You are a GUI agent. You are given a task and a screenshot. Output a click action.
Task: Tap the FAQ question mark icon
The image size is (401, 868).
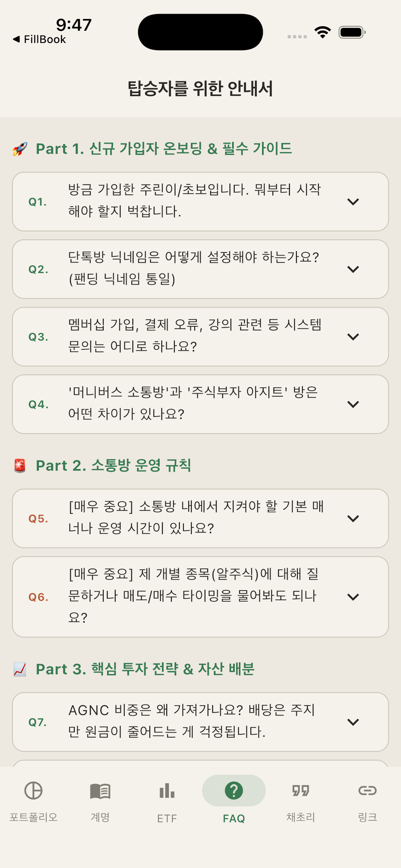click(x=234, y=790)
